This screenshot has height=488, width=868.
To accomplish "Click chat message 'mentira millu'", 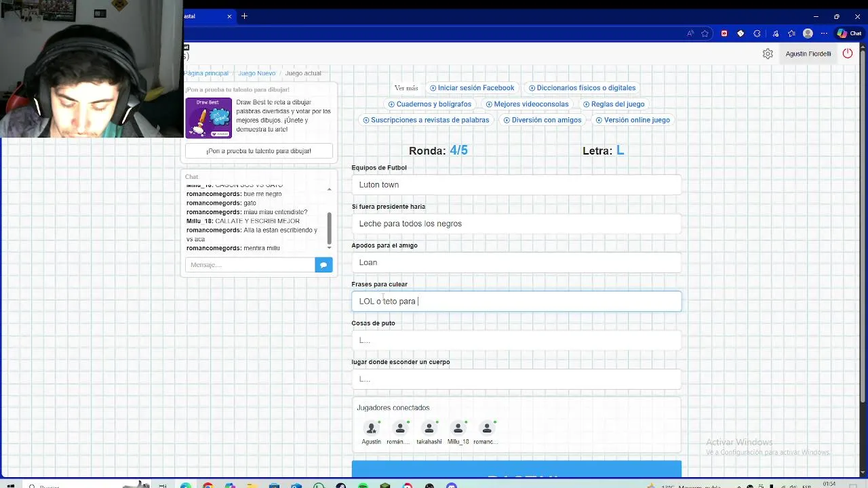I will (262, 248).
